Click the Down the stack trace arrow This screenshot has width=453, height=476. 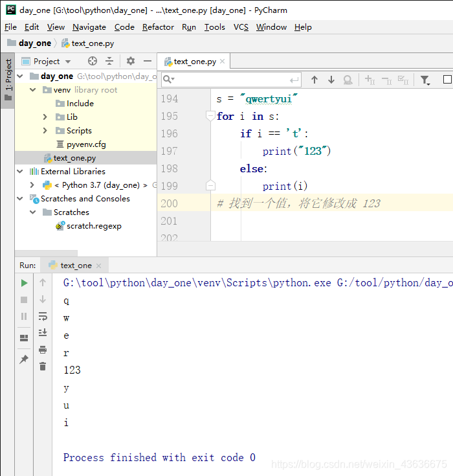point(43,299)
